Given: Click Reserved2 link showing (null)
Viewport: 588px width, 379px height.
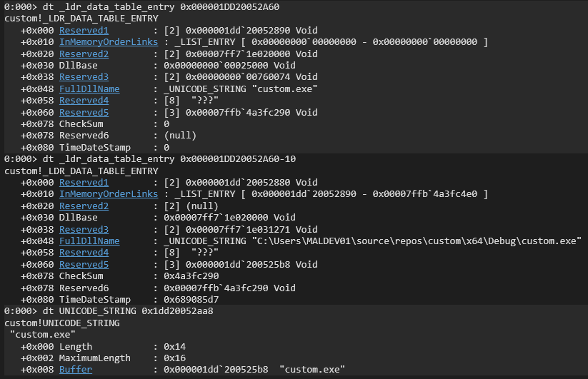Looking at the screenshot, I should pyautogui.click(x=84, y=206).
